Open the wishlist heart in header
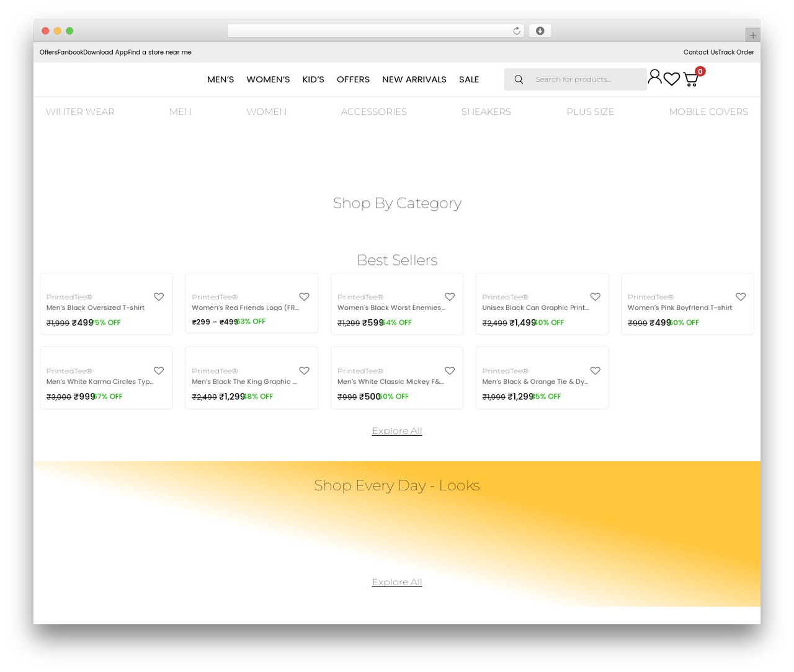The width and height of the screenshot is (794, 672). [x=672, y=79]
